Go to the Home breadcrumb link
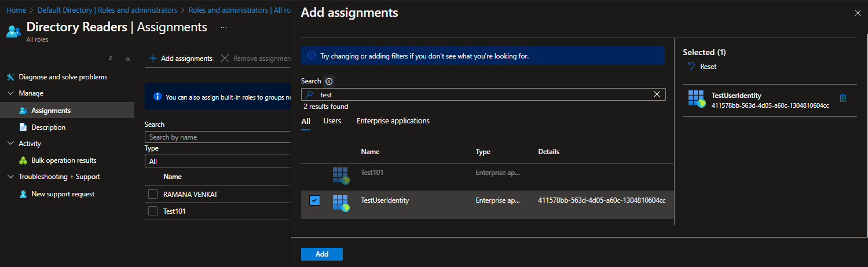Viewport: 868px width, 267px height. (x=16, y=10)
